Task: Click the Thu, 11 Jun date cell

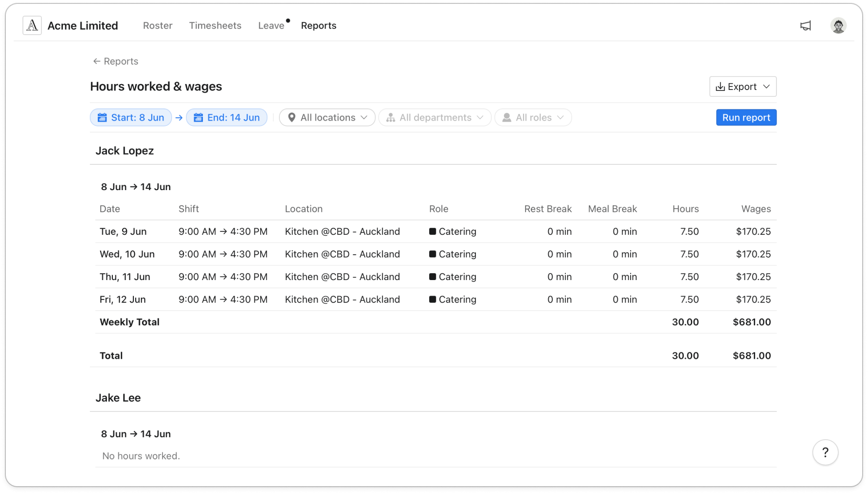Action: [x=125, y=277]
